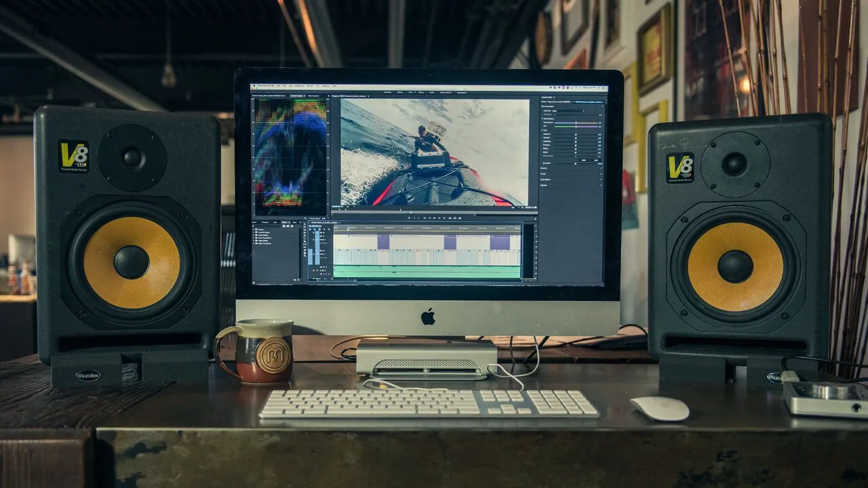Open the Apple menu

pyautogui.click(x=254, y=86)
